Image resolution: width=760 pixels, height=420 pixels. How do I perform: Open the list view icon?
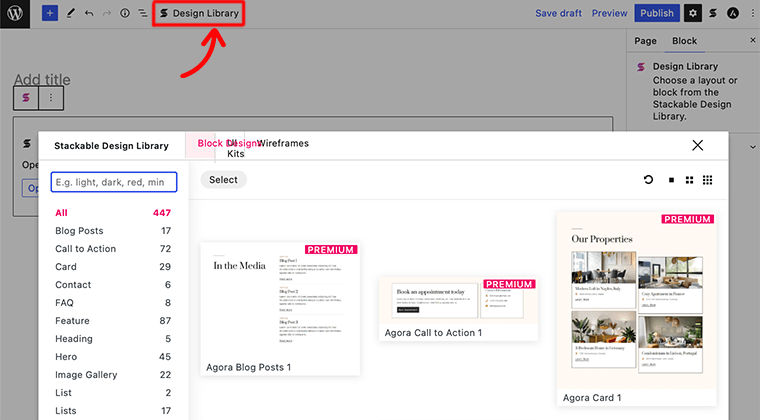click(142, 13)
